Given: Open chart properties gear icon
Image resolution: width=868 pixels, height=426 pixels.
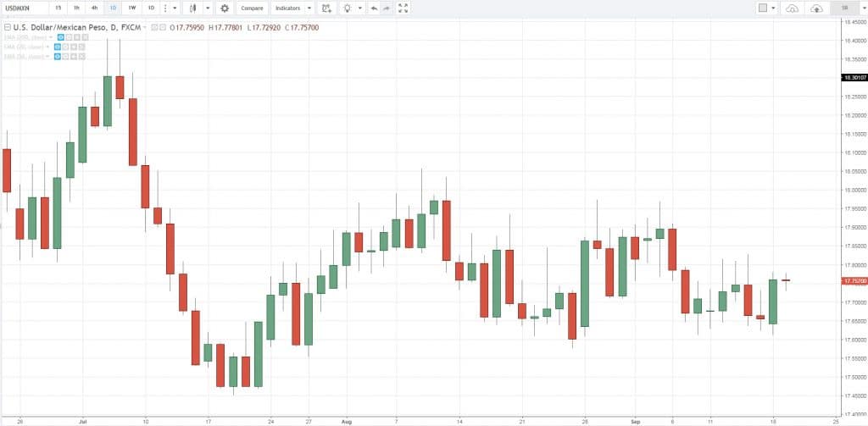Looking at the screenshot, I should [225, 8].
